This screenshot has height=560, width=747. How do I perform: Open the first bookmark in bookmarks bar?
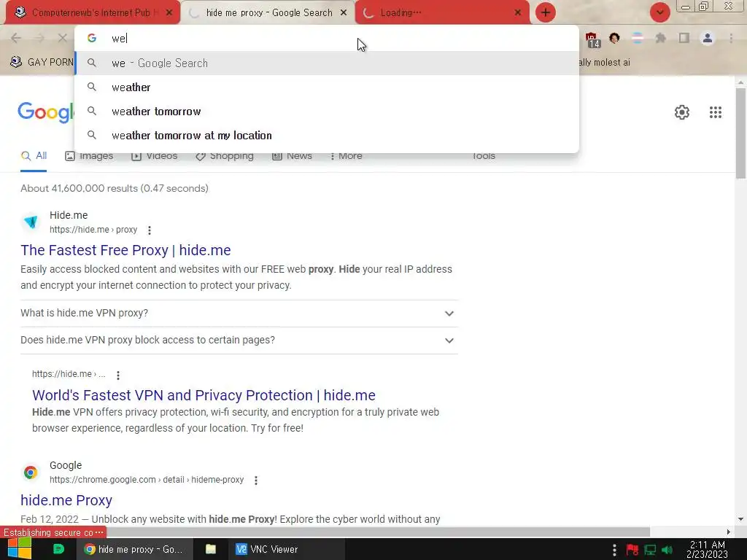(x=42, y=63)
